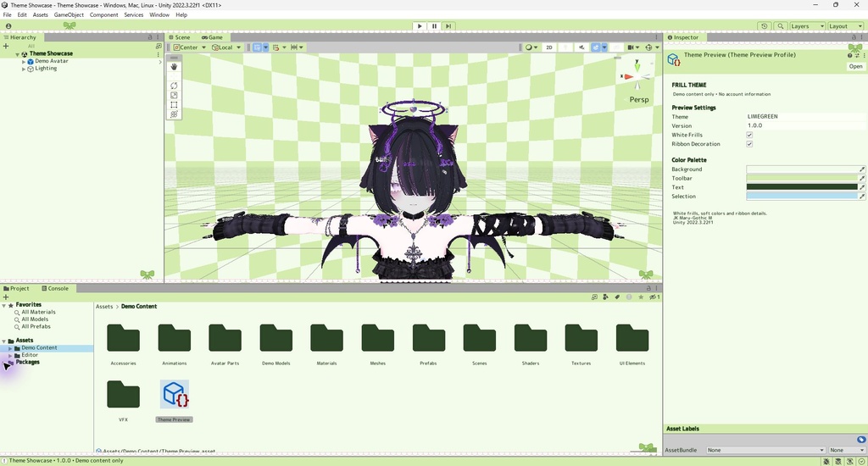Toggle the Inspector panel lock

coord(854,37)
